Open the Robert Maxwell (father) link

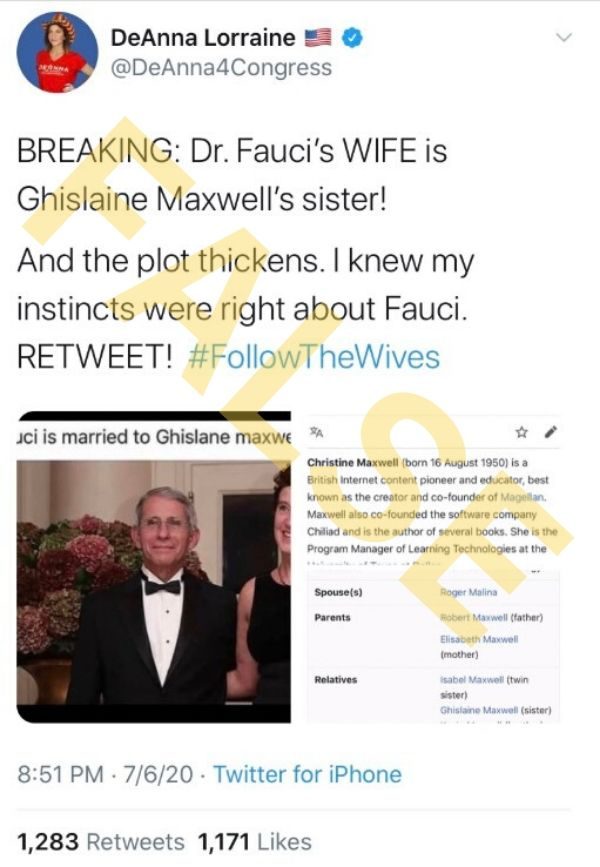(491, 617)
